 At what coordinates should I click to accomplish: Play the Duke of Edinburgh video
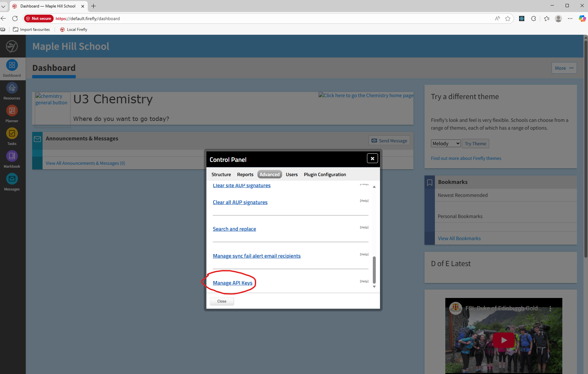coord(503,340)
